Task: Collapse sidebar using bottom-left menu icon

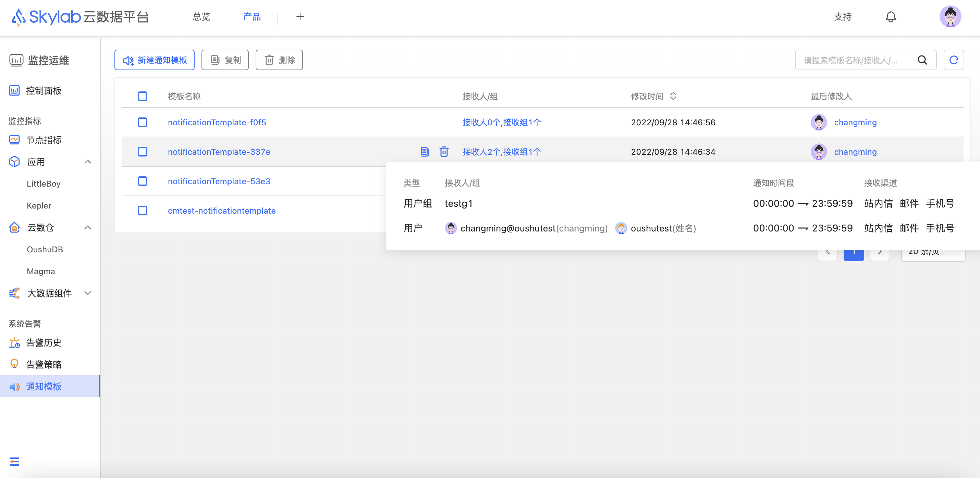Action: tap(14, 461)
